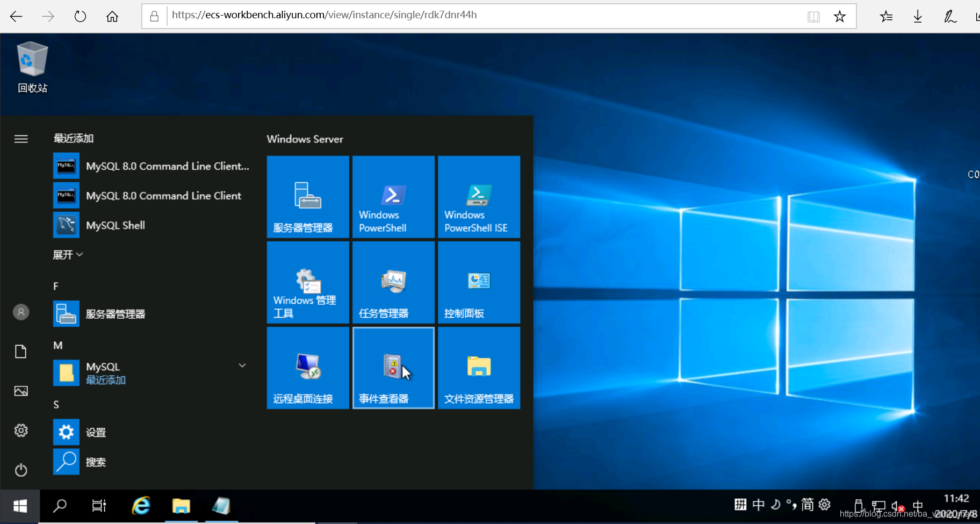Open the 任务管理器 tile
Screen dimensions: 980x524
coord(393,282)
